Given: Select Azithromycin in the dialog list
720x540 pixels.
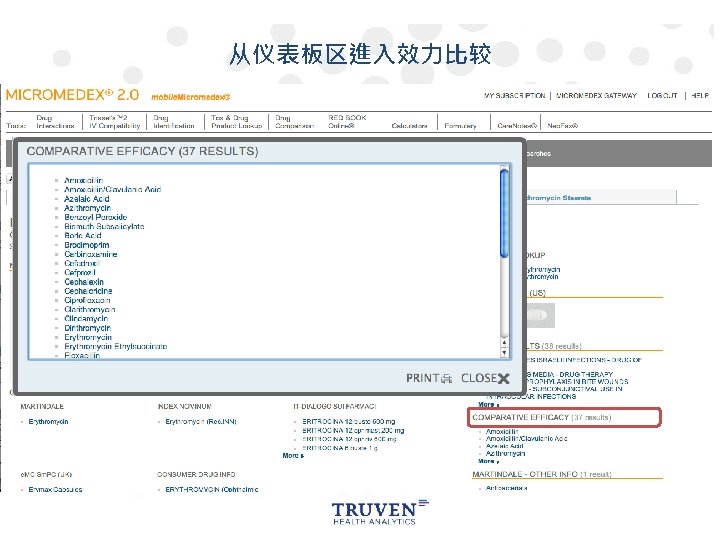Looking at the screenshot, I should [x=87, y=208].
